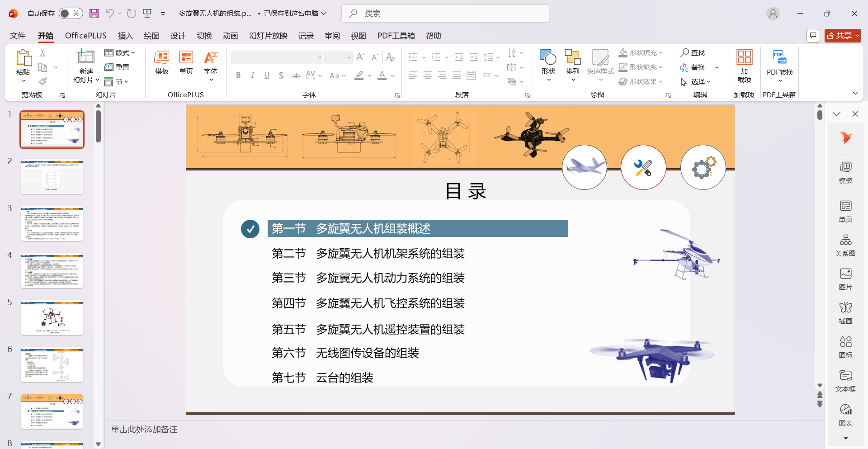Click notes area 单击此处添加备注
Image resolution: width=868 pixels, height=449 pixels.
pos(144,430)
